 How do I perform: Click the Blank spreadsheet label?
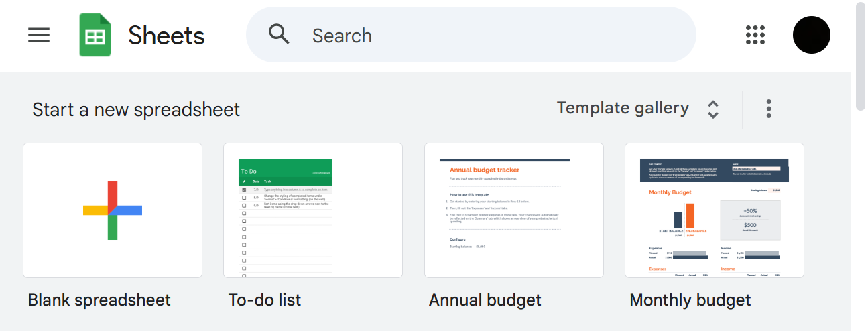99,300
